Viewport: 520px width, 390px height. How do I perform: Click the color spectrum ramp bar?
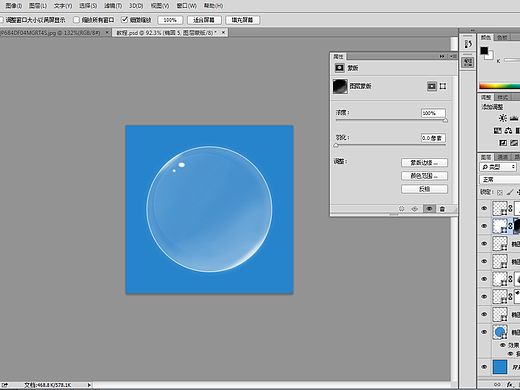pos(499,86)
